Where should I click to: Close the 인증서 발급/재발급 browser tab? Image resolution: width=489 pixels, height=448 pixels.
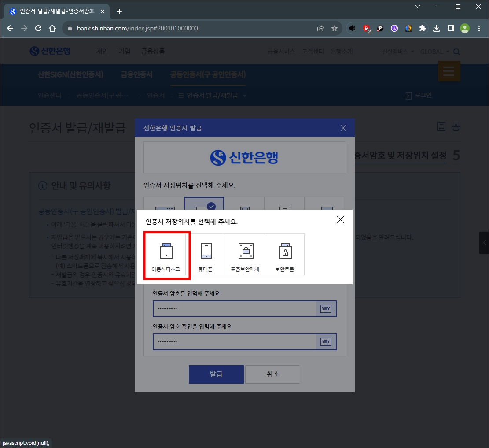point(102,11)
